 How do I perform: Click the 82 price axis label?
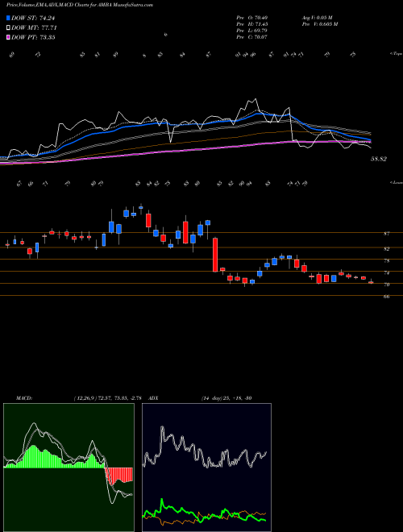(386, 249)
